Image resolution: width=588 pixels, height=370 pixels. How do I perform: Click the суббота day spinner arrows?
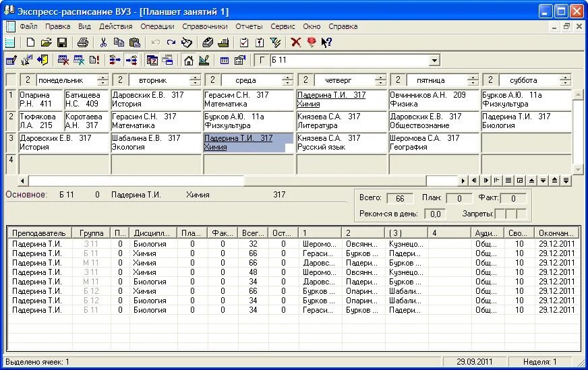[x=565, y=80]
